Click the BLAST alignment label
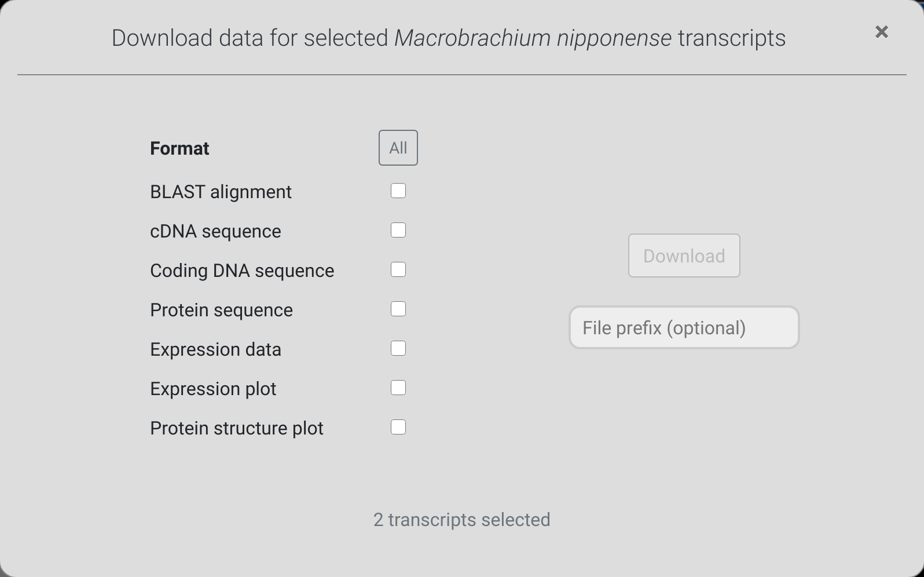Image resolution: width=924 pixels, height=577 pixels. 221,192
